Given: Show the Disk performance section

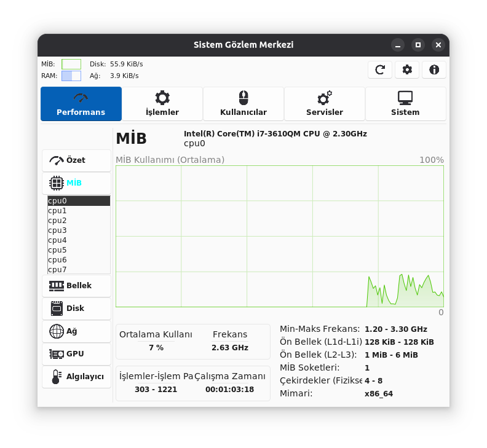Looking at the screenshot, I should (x=76, y=308).
